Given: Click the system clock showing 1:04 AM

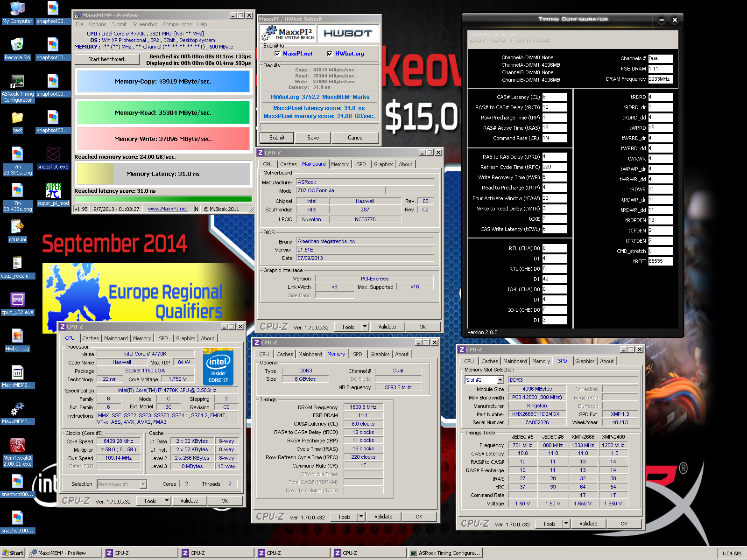Looking at the screenshot, I should pos(731,553).
